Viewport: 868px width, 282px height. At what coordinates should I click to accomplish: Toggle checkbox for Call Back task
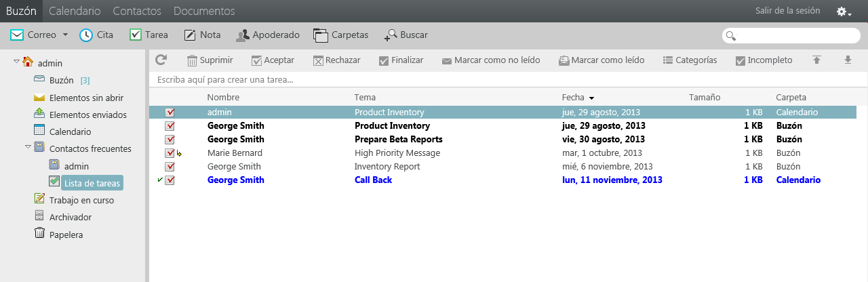170,180
